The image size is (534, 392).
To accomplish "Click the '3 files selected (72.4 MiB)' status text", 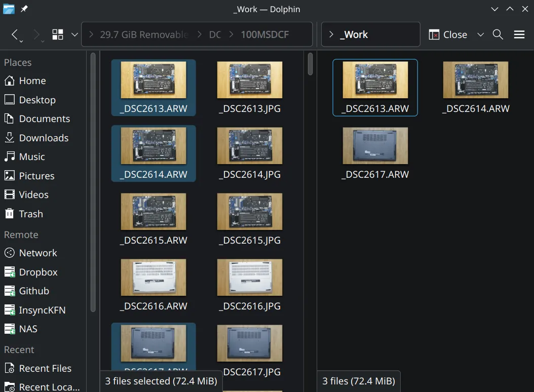I will [161, 381].
